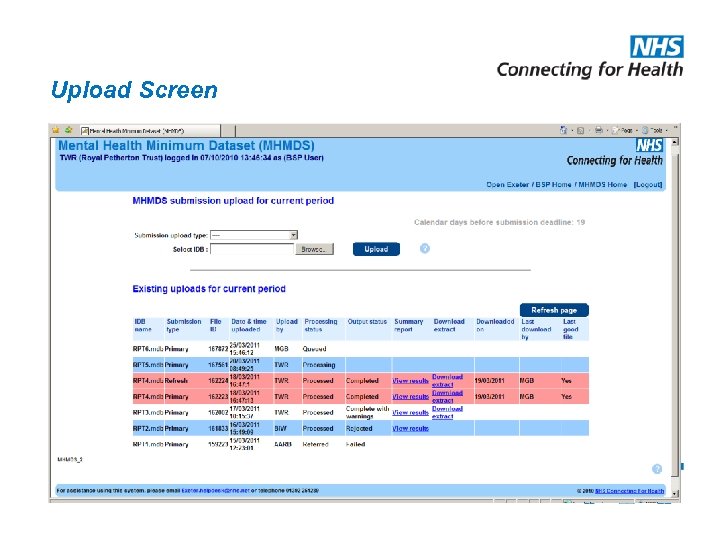Click the Calendar days before submission deadline text

[x=500, y=222]
